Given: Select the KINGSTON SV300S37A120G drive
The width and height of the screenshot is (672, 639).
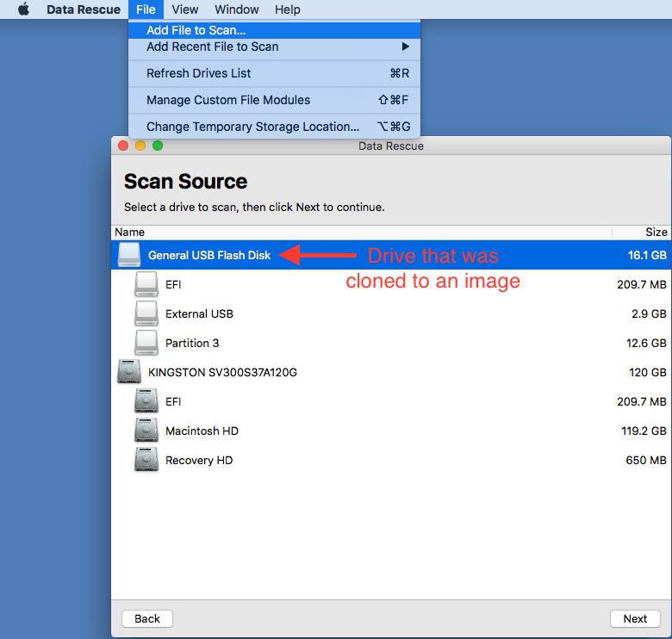Looking at the screenshot, I should [391, 372].
